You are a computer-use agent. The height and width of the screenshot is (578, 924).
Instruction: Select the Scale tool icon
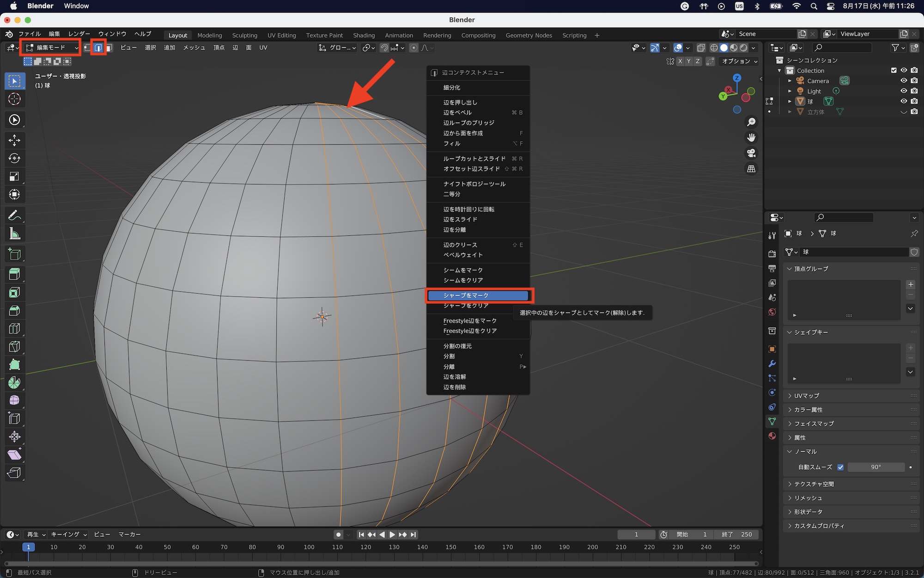click(x=14, y=176)
